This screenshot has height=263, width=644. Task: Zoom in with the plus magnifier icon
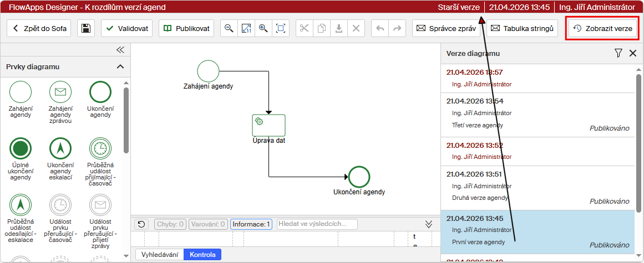pyautogui.click(x=263, y=28)
